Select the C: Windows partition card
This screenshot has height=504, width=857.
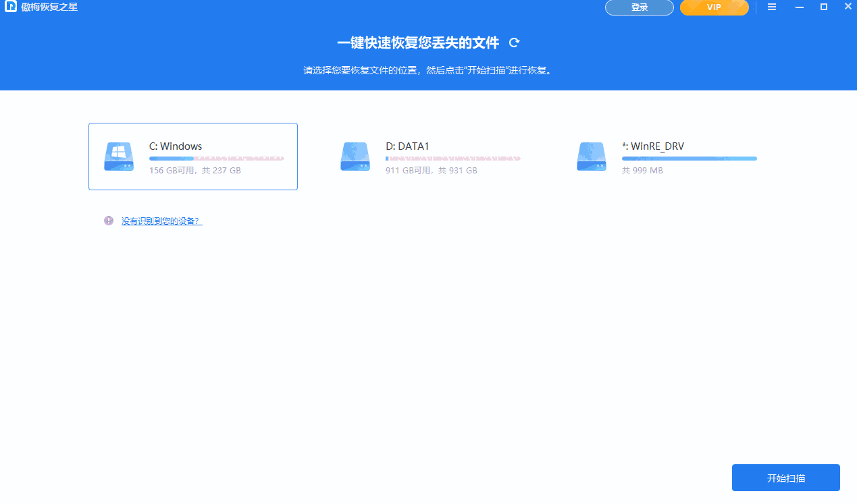192,156
